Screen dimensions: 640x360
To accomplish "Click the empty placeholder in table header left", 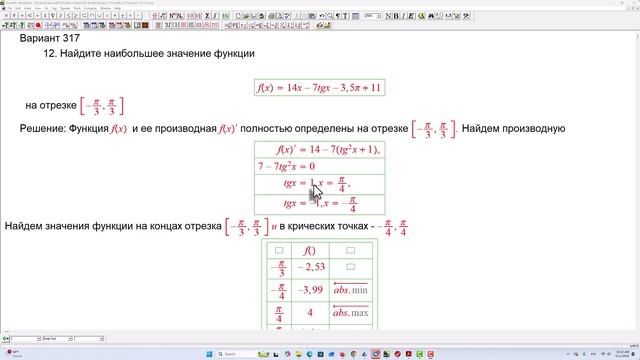I will click(x=279, y=250).
